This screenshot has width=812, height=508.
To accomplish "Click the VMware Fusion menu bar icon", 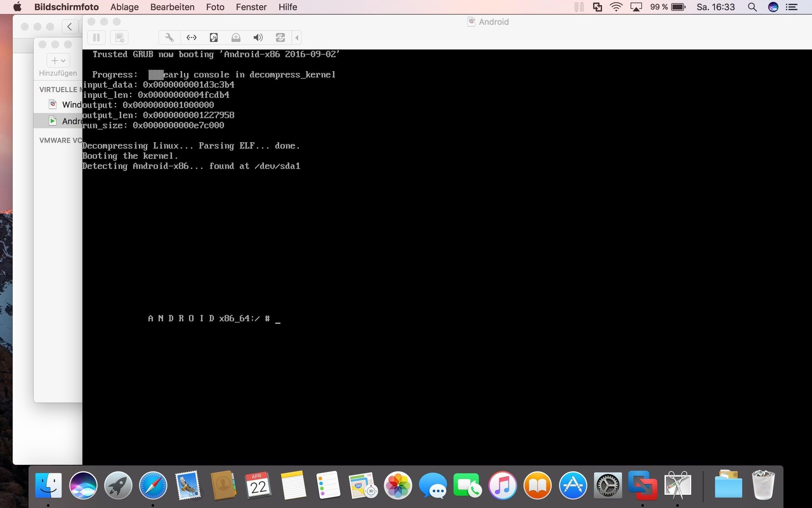I will (597, 7).
